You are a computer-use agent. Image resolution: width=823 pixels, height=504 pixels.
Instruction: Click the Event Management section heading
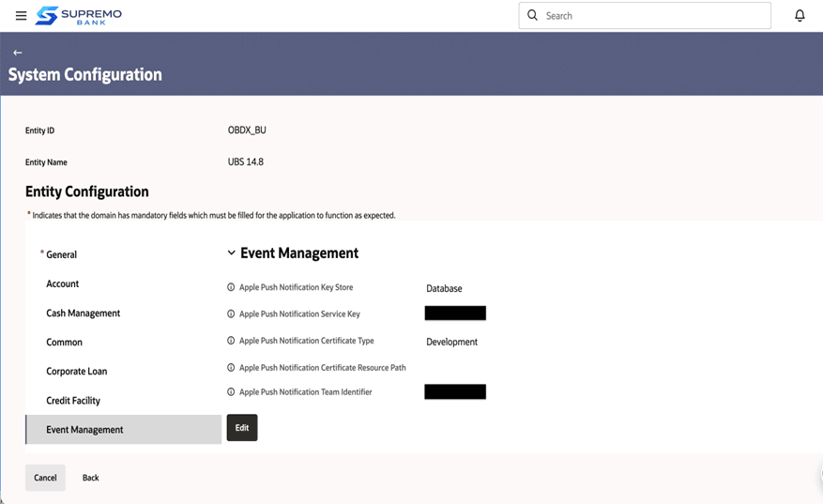299,253
